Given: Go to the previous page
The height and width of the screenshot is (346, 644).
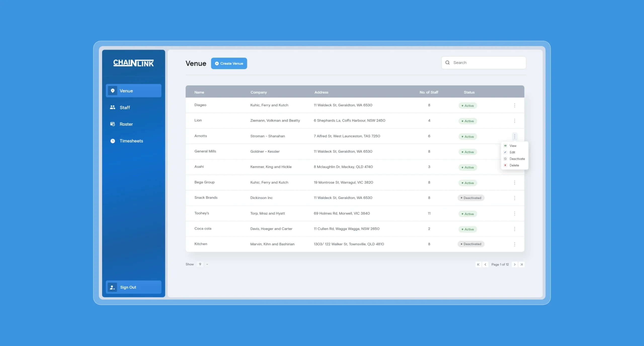Looking at the screenshot, I should click(485, 264).
